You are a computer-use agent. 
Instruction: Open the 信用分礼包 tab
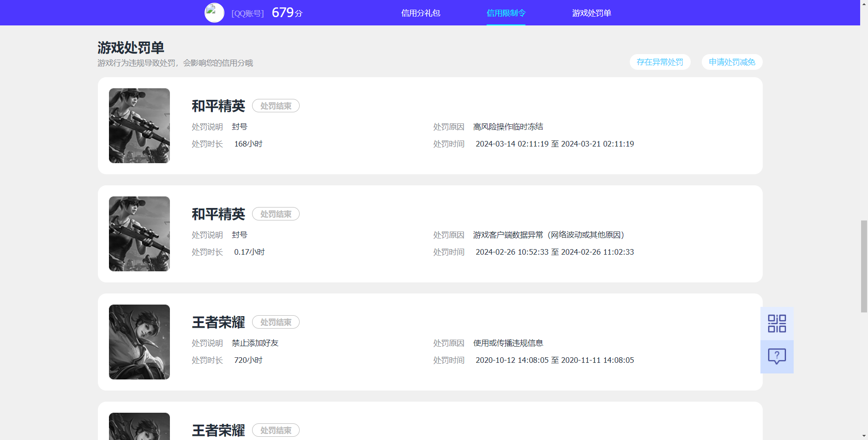pyautogui.click(x=421, y=13)
